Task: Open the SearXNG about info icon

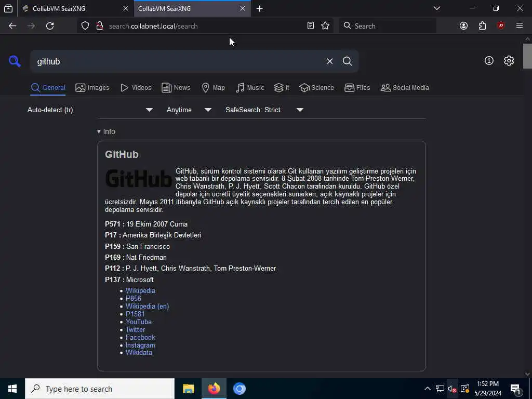Action: 489,61
